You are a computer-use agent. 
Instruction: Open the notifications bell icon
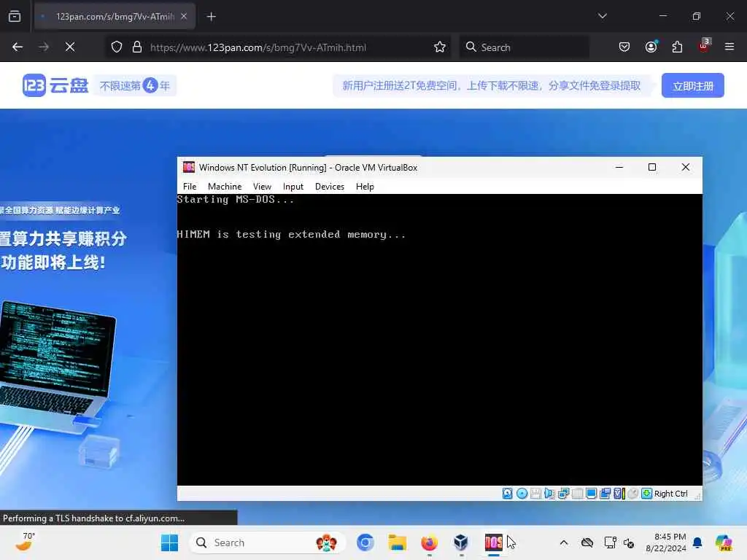[x=697, y=542]
